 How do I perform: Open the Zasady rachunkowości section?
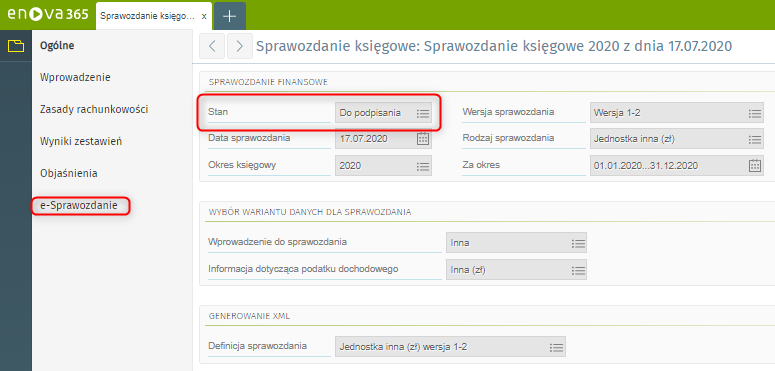[94, 109]
